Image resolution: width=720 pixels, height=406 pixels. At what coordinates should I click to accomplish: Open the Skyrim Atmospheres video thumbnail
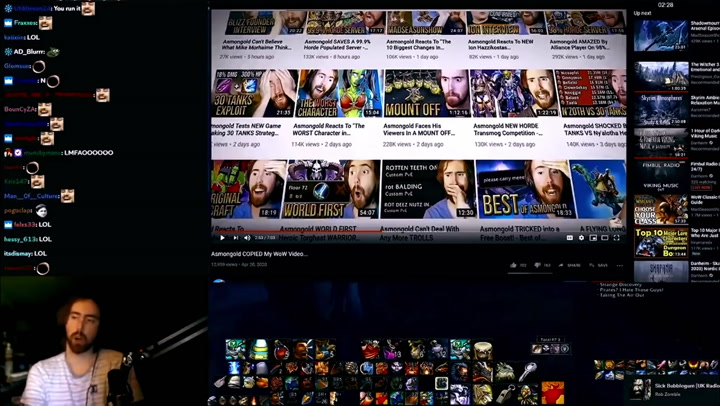click(661, 109)
